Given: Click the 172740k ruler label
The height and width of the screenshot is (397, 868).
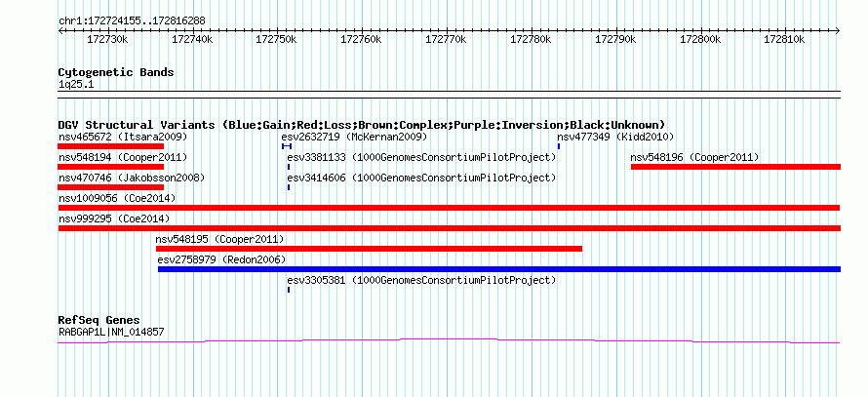Looking at the screenshot, I should [193, 40].
